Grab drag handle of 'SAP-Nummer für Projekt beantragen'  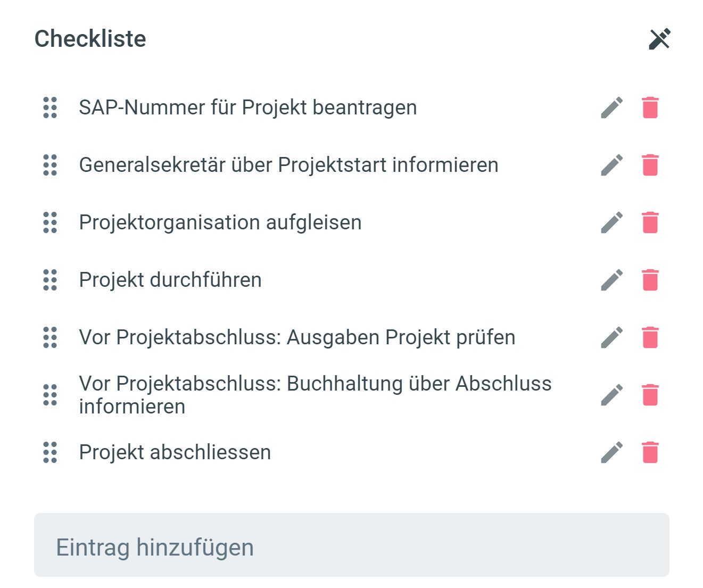click(50, 107)
